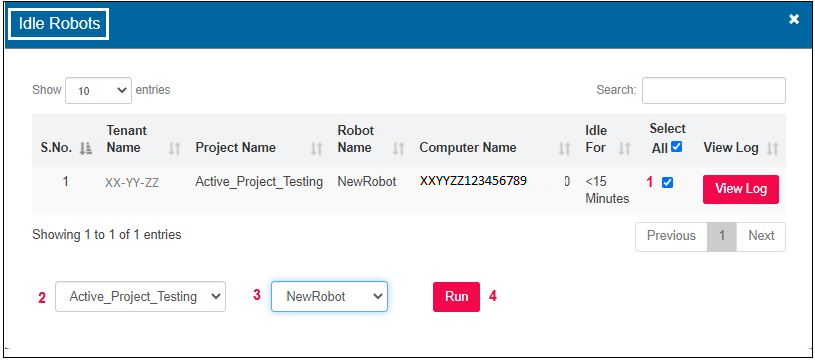Select page 1 in pagination
This screenshot has width=815, height=361.
(x=722, y=236)
